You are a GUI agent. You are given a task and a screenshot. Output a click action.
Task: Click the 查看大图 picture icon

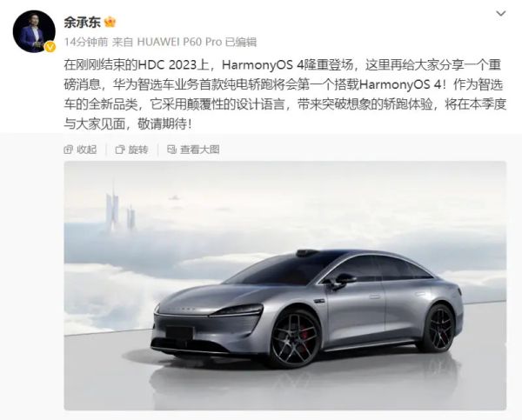click(171, 150)
